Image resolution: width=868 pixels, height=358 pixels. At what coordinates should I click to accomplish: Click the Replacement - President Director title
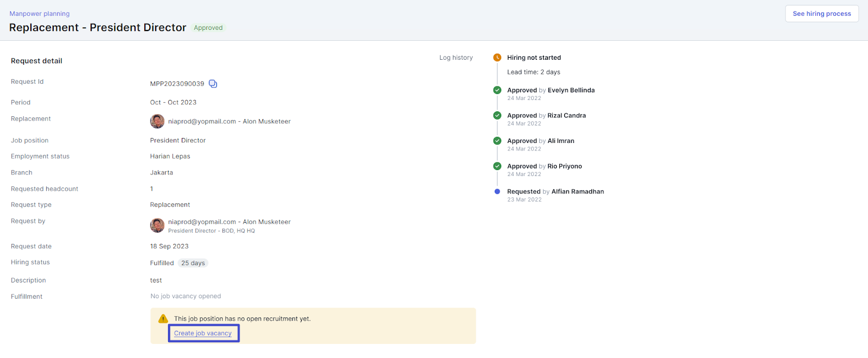(98, 28)
